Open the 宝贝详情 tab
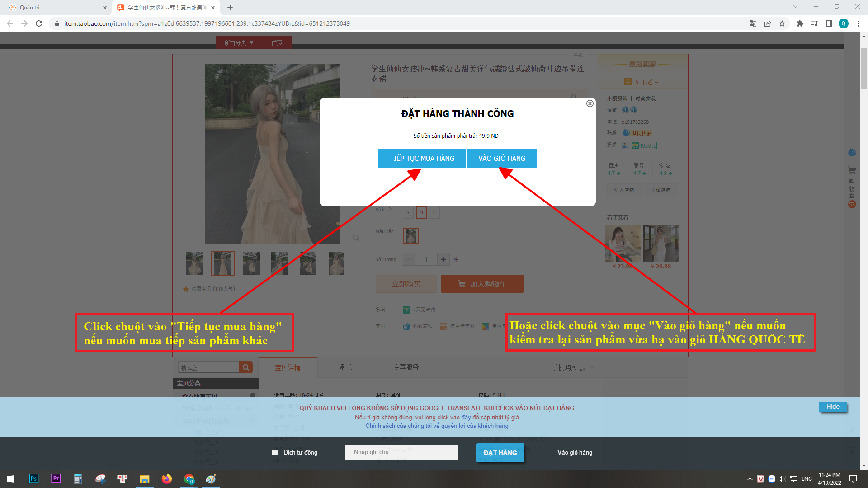 click(288, 367)
